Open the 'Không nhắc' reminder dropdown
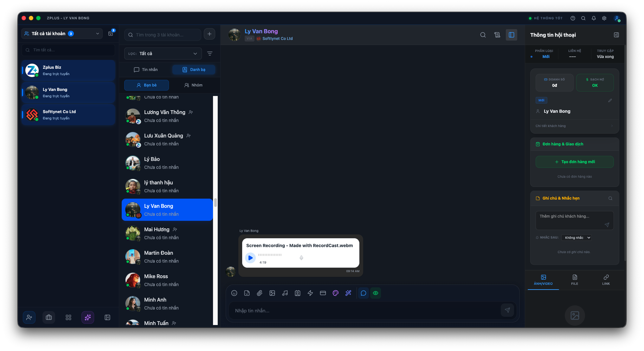Viewport: 644px width, 351px height. coord(576,238)
